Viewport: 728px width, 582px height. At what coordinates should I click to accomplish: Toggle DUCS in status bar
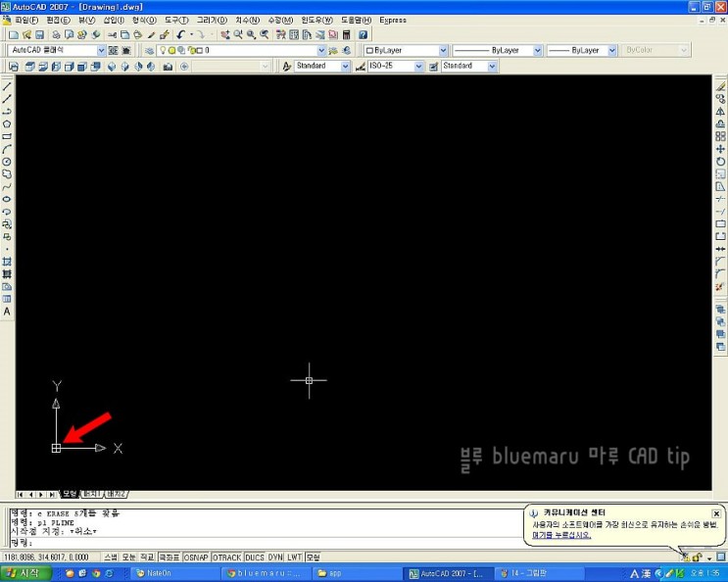[255, 558]
